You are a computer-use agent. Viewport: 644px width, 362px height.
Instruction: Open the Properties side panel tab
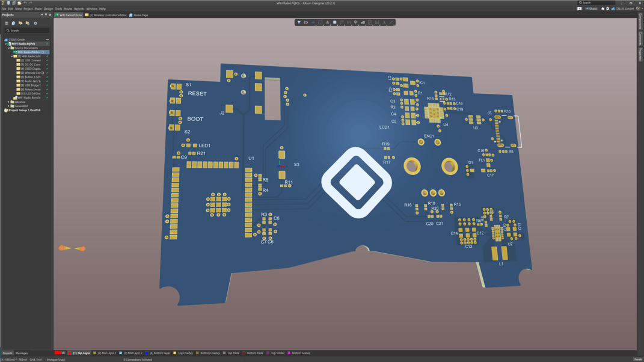pyautogui.click(x=640, y=54)
